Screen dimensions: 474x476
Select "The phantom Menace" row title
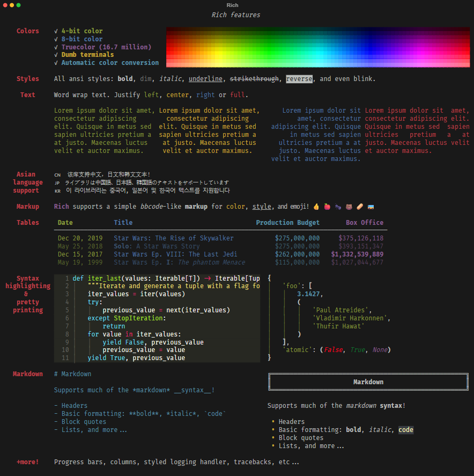(211, 262)
